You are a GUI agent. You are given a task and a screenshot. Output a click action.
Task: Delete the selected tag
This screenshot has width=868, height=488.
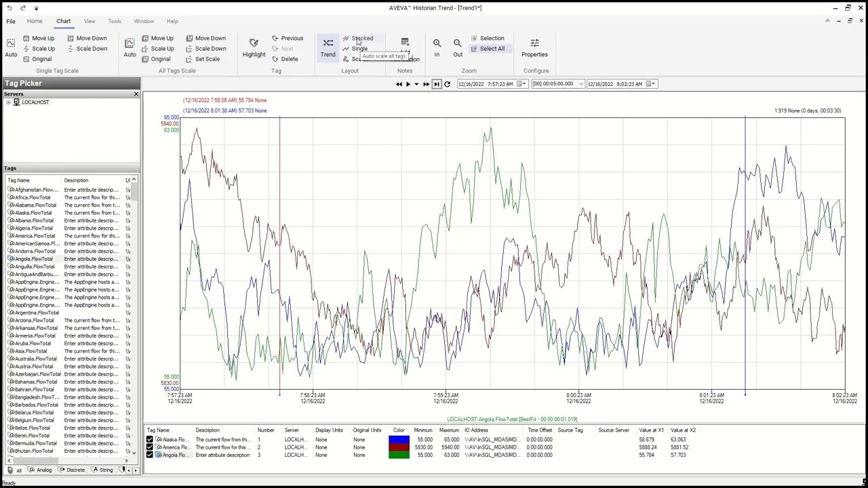pos(285,59)
